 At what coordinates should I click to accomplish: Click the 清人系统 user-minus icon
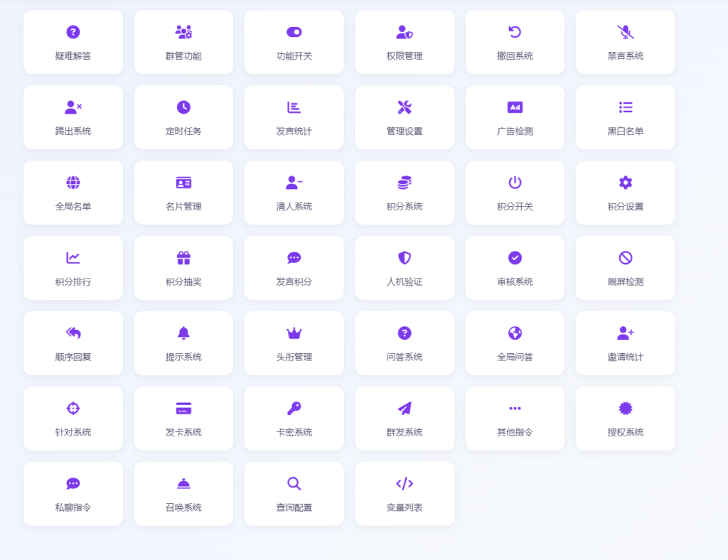pos(294,183)
